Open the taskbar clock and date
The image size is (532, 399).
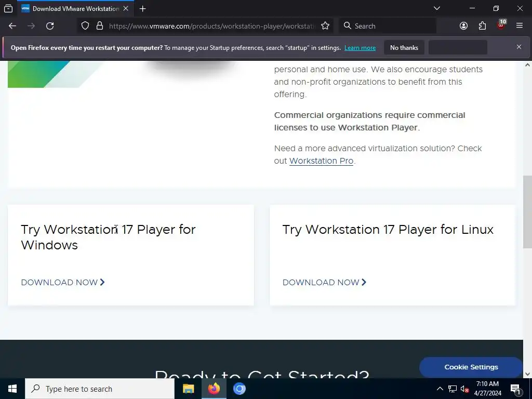[487, 389]
